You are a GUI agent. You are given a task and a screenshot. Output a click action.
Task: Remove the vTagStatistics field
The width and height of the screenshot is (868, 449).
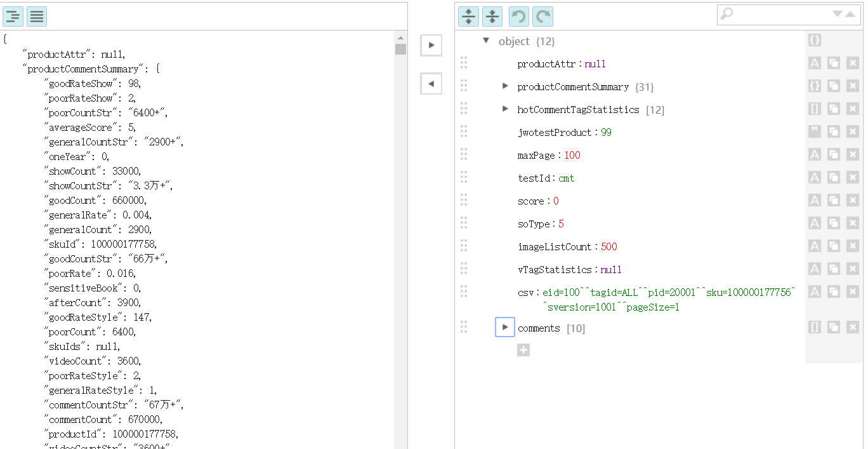coord(853,269)
